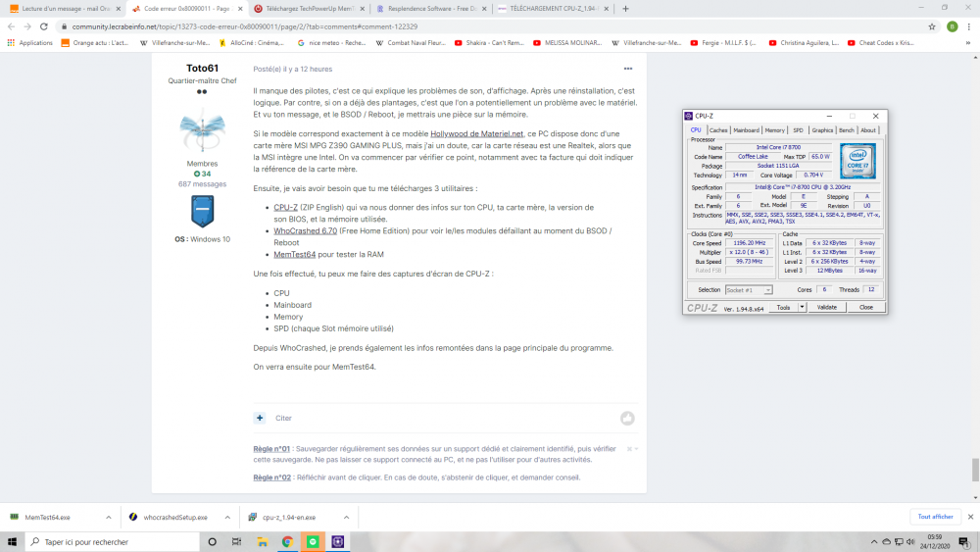
Task: Expand MemTest64.exe download options
Action: pyautogui.click(x=108, y=517)
